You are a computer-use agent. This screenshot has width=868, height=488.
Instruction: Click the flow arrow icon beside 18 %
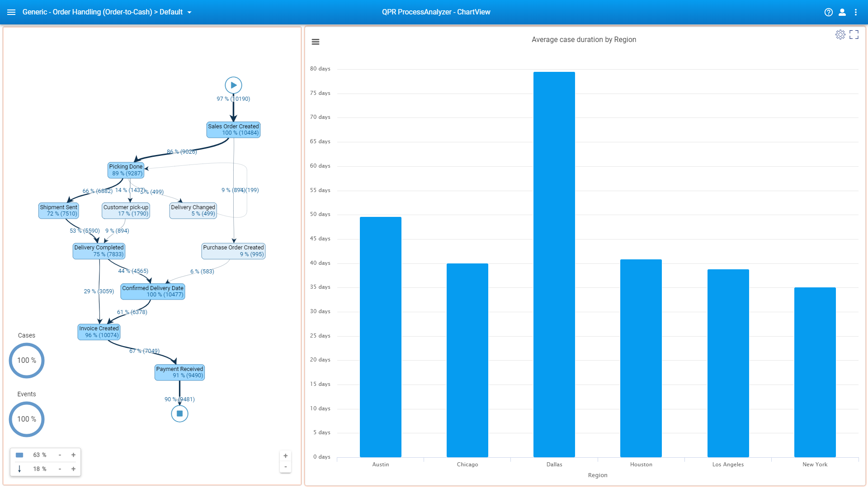click(19, 469)
